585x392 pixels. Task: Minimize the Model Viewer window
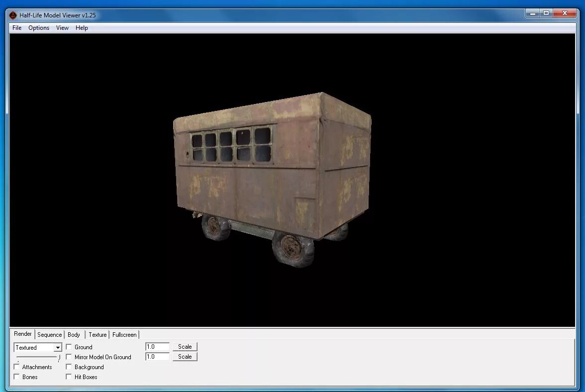tap(533, 13)
